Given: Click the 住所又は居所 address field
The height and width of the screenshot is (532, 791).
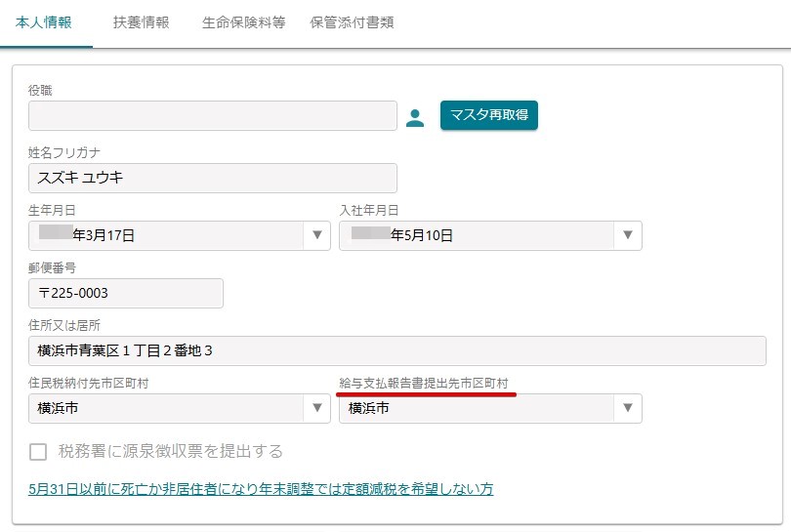Looking at the screenshot, I should (397, 351).
